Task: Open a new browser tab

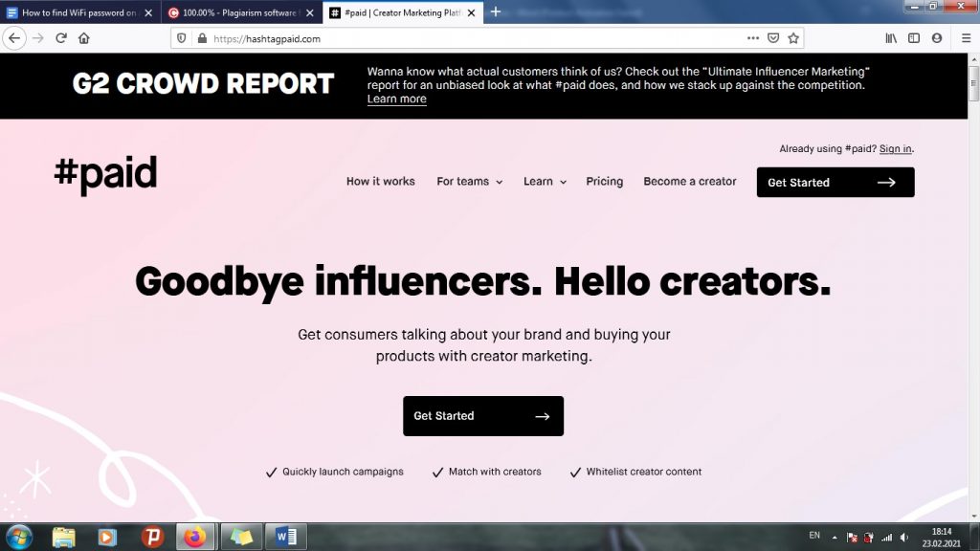Action: coord(496,11)
